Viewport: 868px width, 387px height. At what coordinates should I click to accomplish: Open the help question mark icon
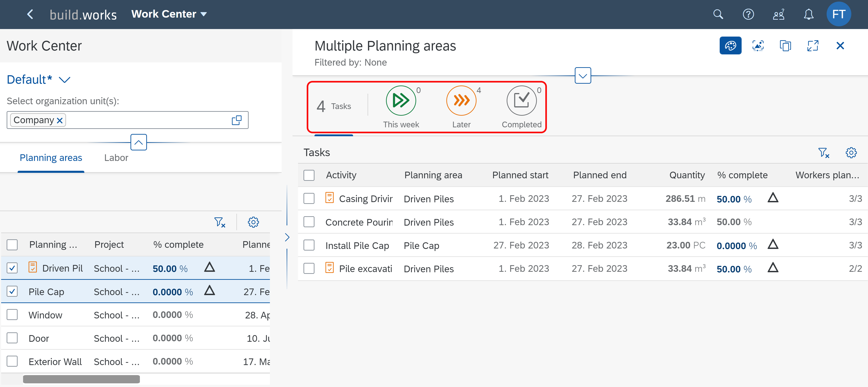pos(748,14)
